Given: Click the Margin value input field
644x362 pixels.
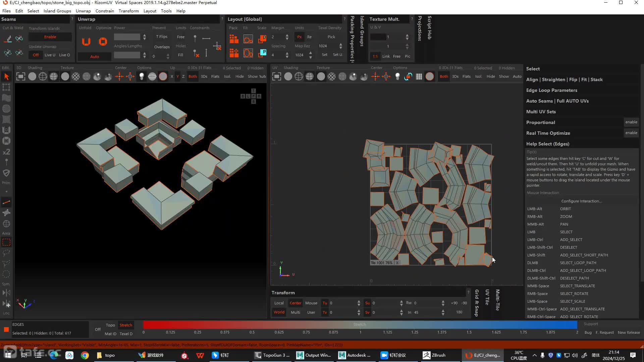Looking at the screenshot, I should click(x=277, y=37).
